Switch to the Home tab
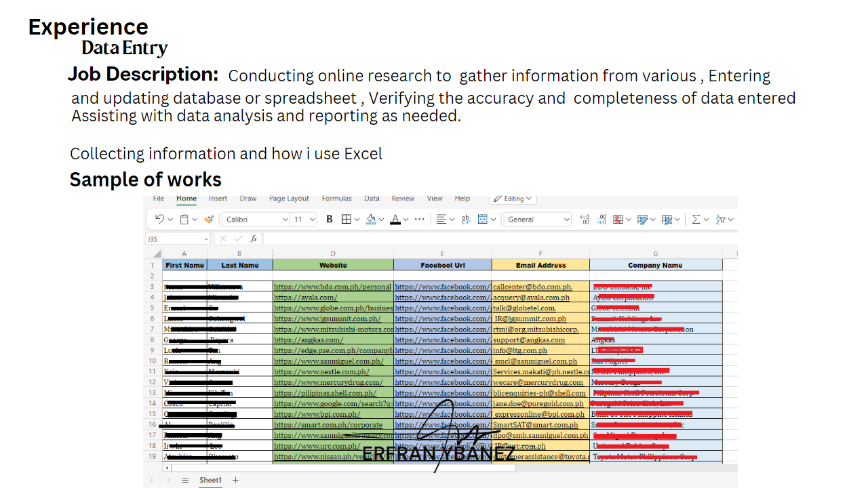This screenshot has width=868, height=488. [186, 199]
